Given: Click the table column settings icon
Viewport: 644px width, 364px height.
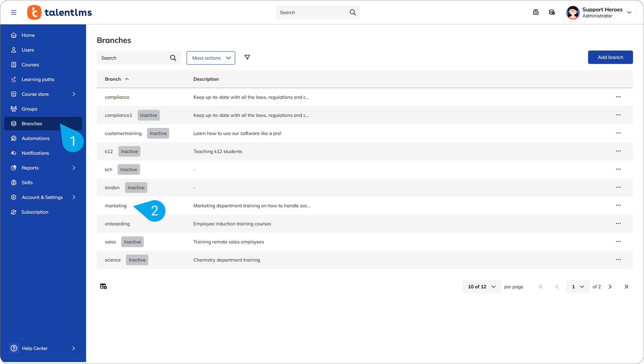Looking at the screenshot, I should coord(103,286).
